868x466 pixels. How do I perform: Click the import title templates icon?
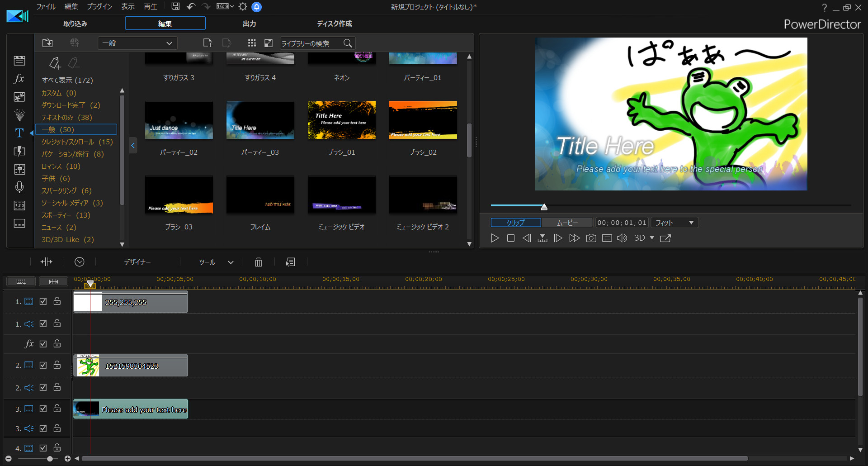[47, 43]
